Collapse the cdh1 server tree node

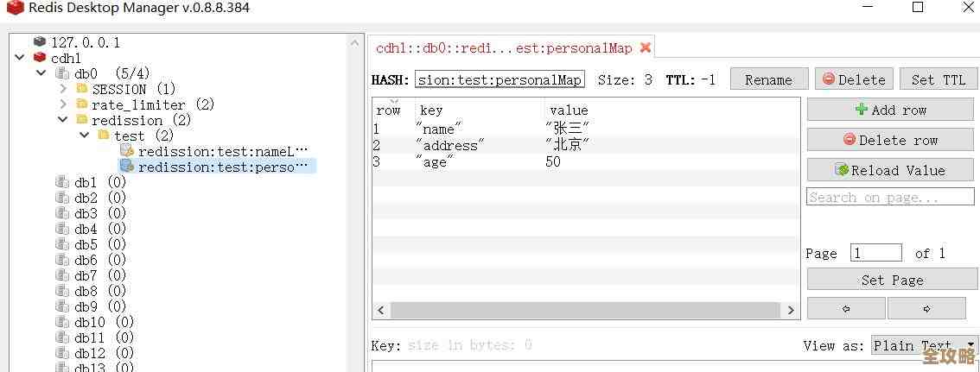pyautogui.click(x=20, y=58)
